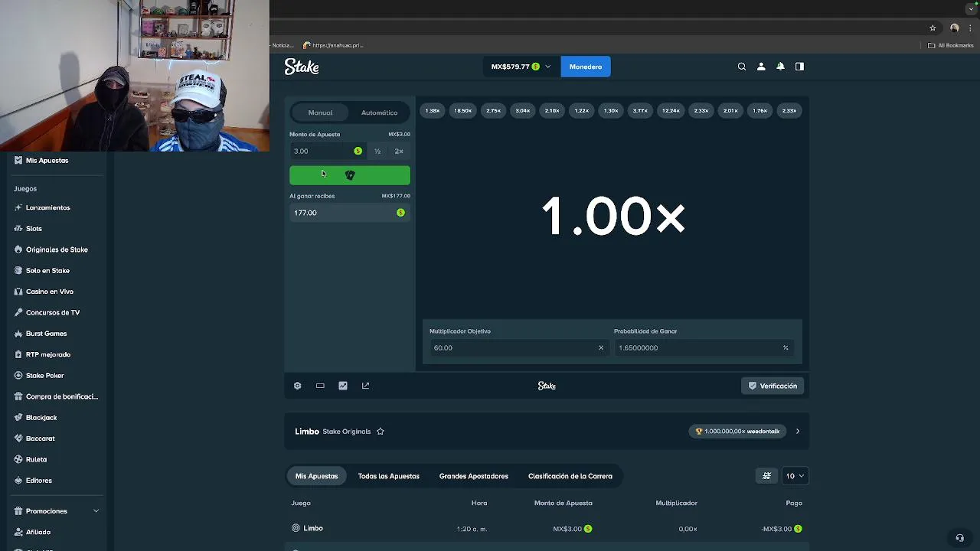Open the 3.77× past result chip
This screenshot has height=551, width=980.
click(x=640, y=111)
